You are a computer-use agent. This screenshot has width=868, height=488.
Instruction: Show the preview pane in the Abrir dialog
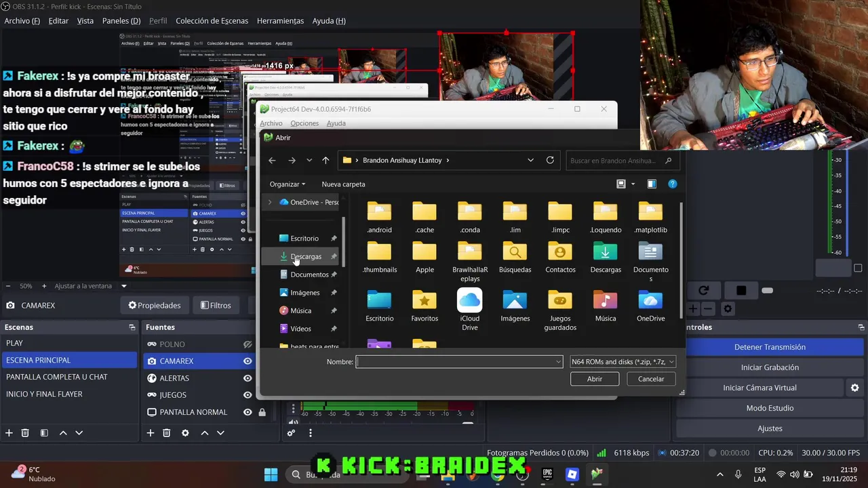click(652, 184)
